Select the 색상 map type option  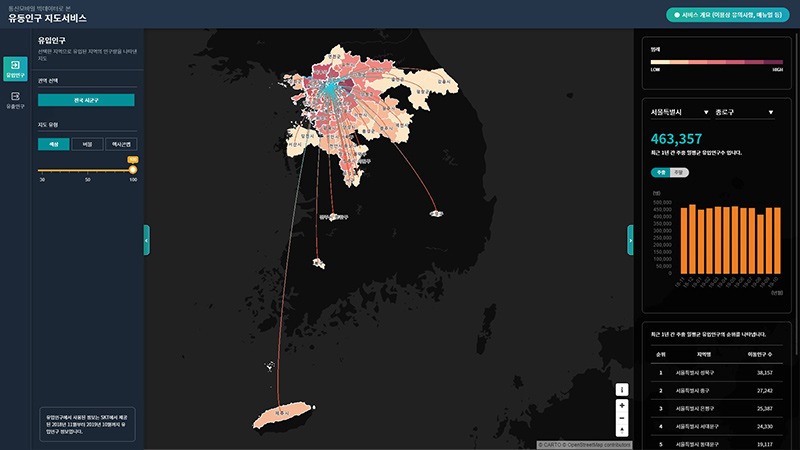[x=53, y=144]
